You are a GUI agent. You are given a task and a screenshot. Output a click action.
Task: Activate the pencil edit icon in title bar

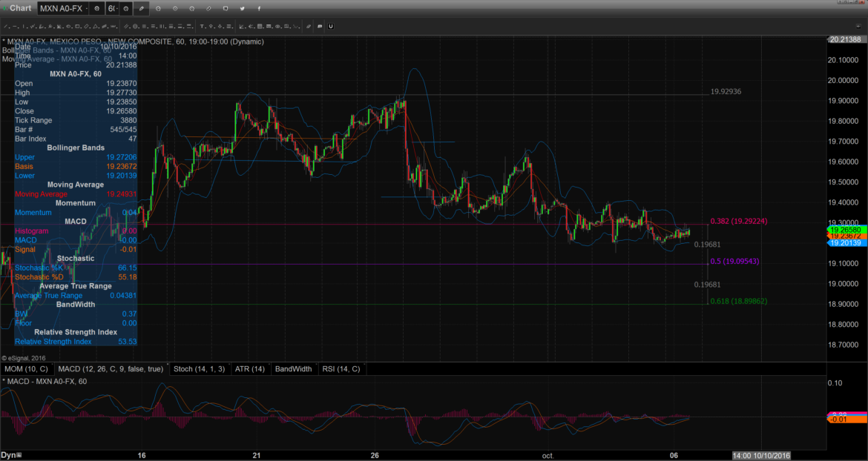[141, 9]
